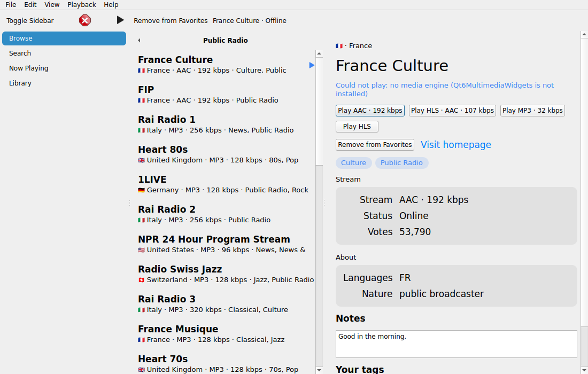Screen dimensions: 588x374
Task: Click station list scrollbar down arrow
Action: [x=319, y=370]
